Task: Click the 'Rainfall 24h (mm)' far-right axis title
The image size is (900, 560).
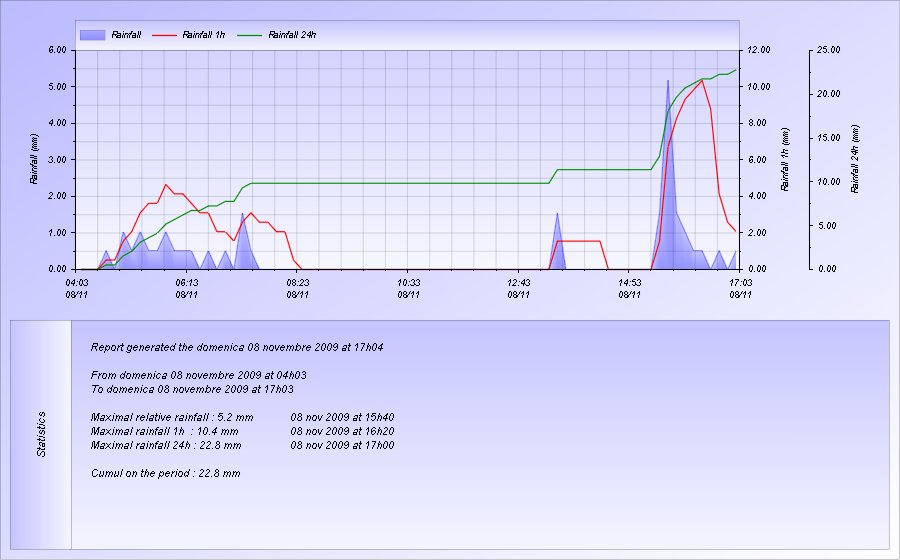Action: point(855,159)
